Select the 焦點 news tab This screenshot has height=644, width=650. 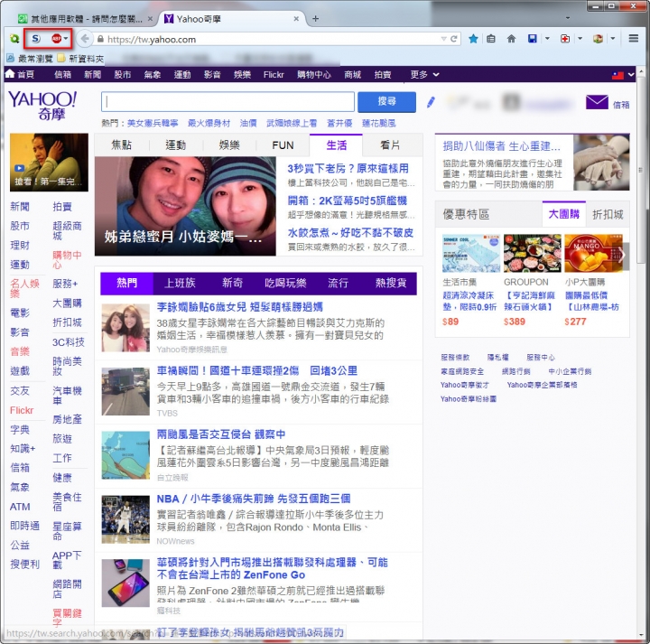122,145
